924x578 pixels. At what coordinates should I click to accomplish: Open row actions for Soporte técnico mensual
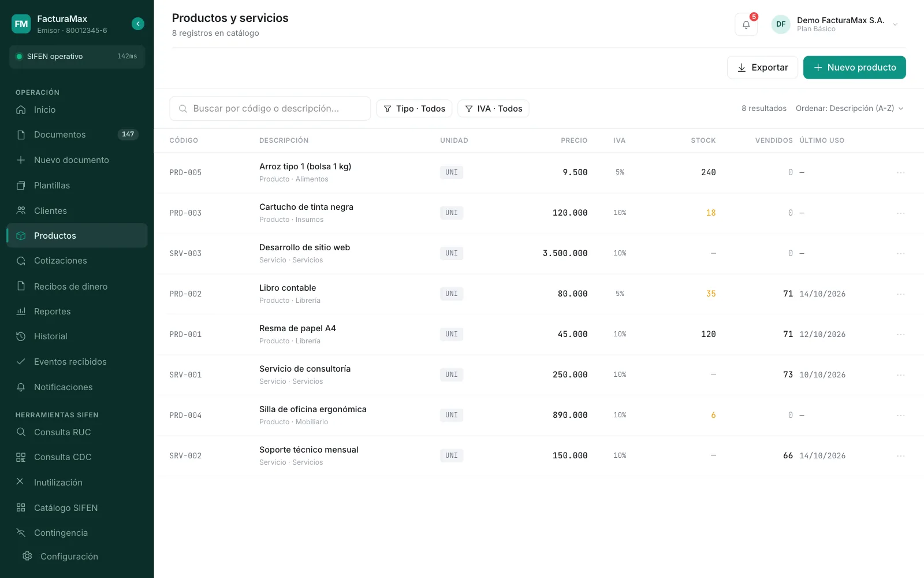tap(900, 456)
